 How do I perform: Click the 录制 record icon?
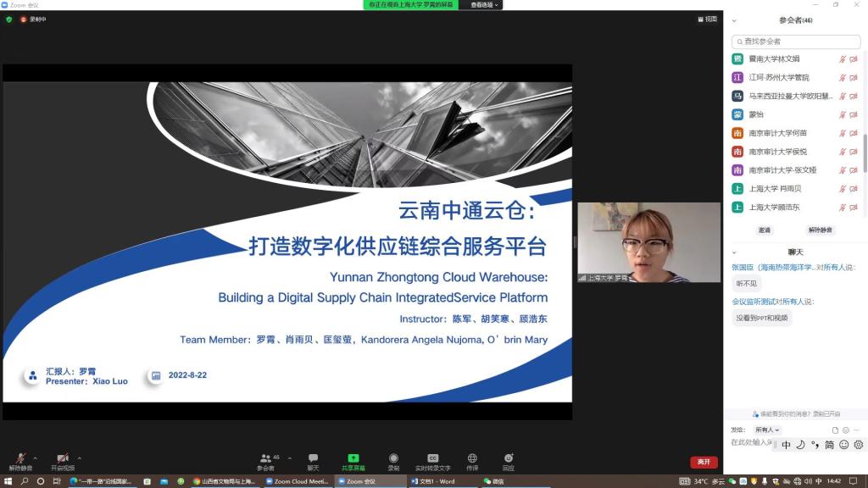click(393, 458)
